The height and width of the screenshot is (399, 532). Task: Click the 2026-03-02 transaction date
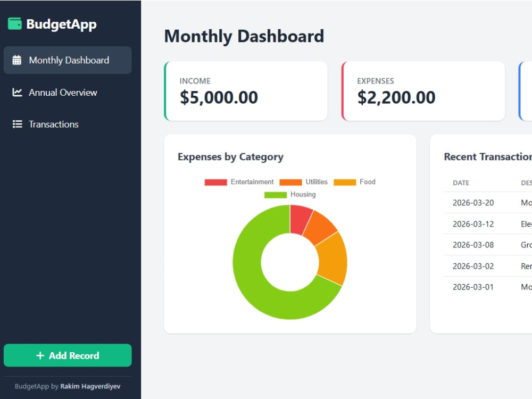point(473,266)
